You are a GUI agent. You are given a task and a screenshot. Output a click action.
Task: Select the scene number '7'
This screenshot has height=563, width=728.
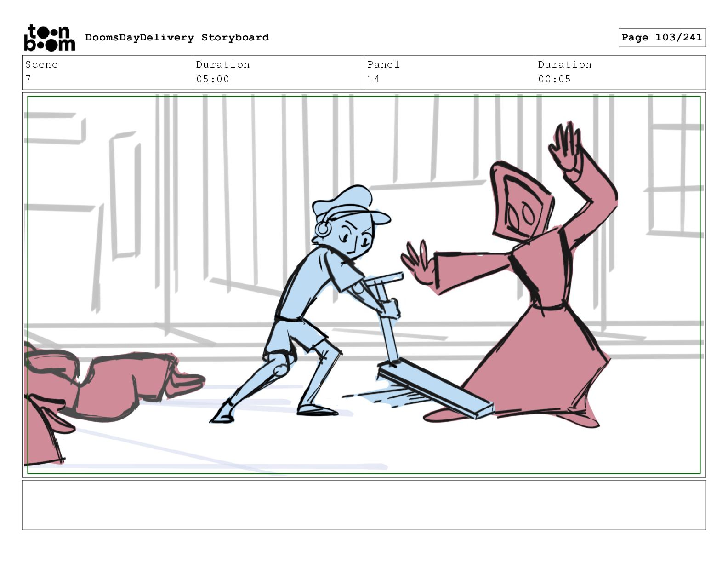pos(28,79)
